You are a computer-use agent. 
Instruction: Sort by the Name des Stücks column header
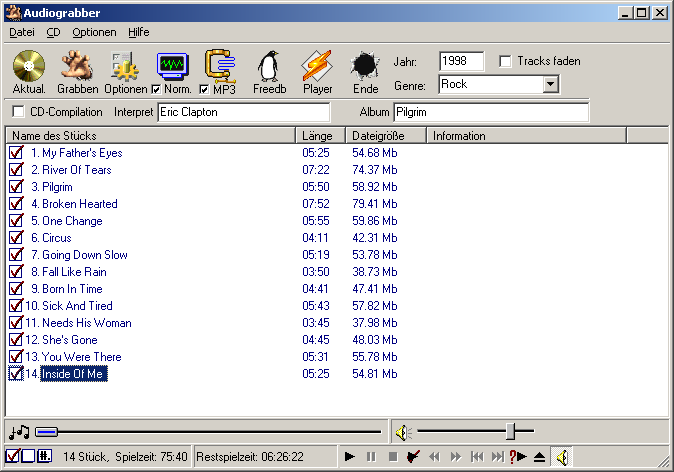click(x=150, y=136)
